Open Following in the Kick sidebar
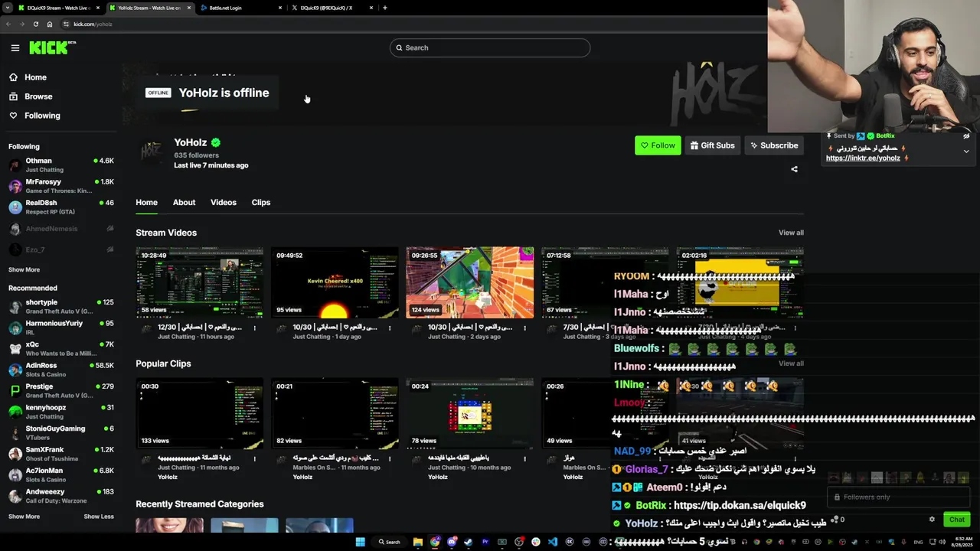Viewport: 980px width, 551px height. tap(34, 116)
